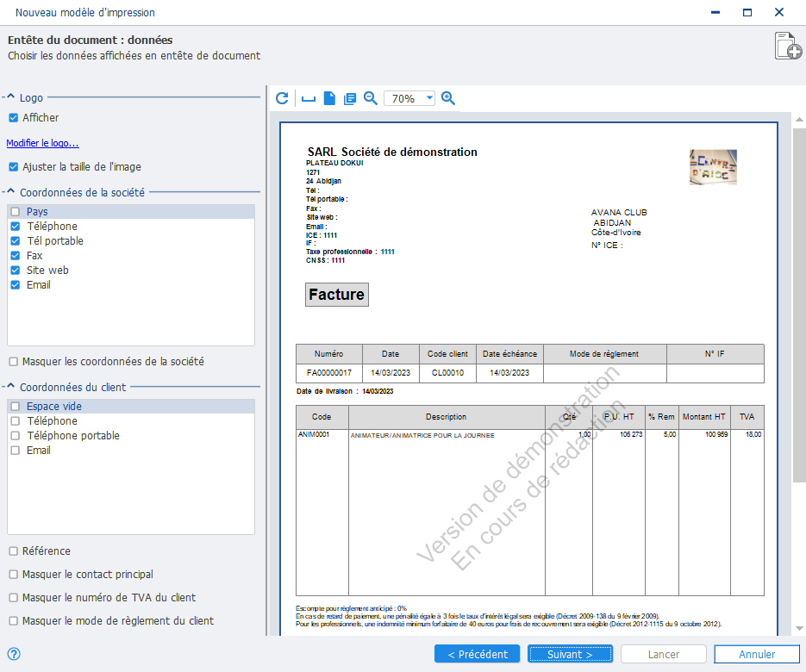Screen dimensions: 806x672
Task: Collapse the Logo section
Action: 10,96
